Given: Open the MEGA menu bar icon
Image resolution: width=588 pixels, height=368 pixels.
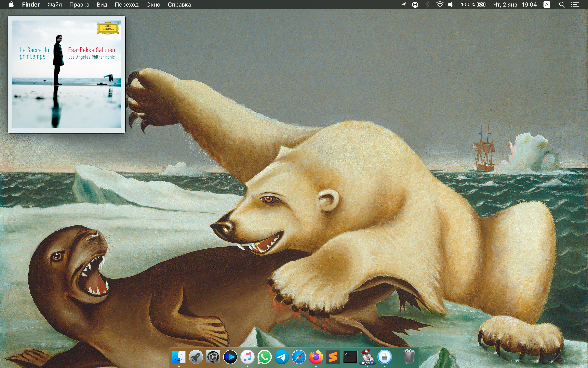Looking at the screenshot, I should (415, 5).
